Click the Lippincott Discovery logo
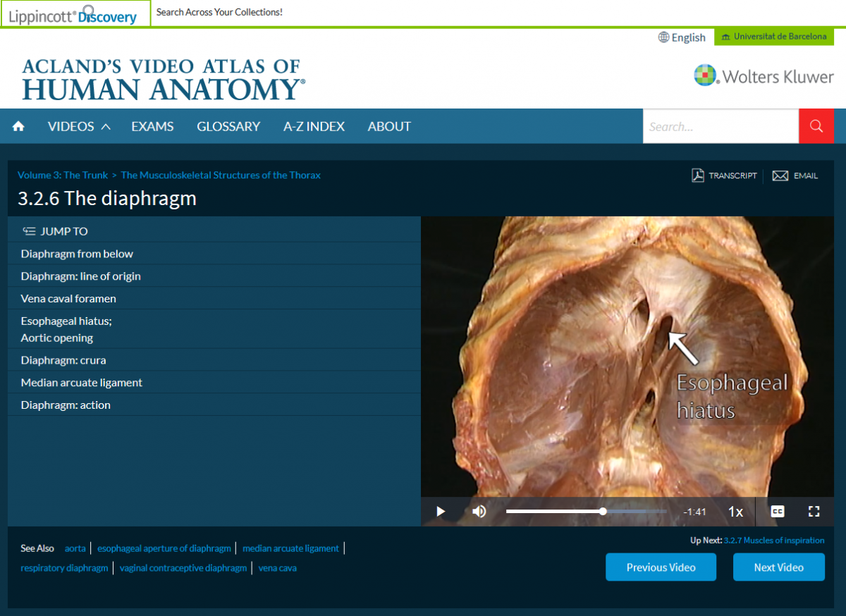 point(75,13)
